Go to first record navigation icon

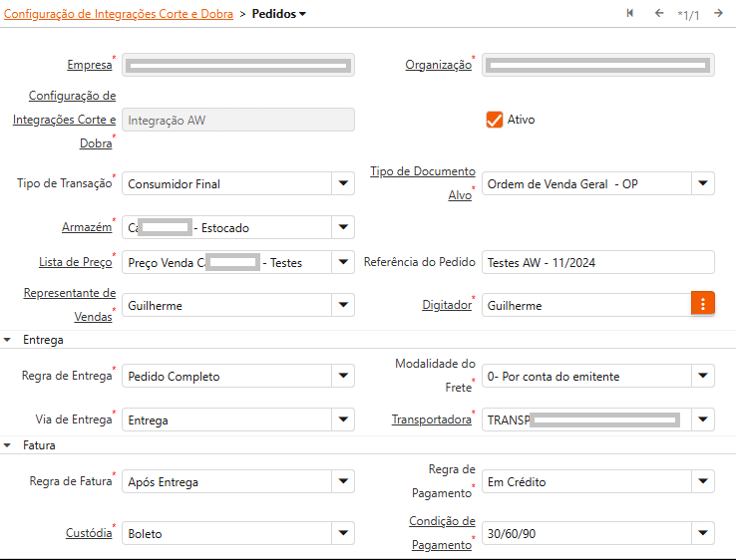[x=630, y=13]
